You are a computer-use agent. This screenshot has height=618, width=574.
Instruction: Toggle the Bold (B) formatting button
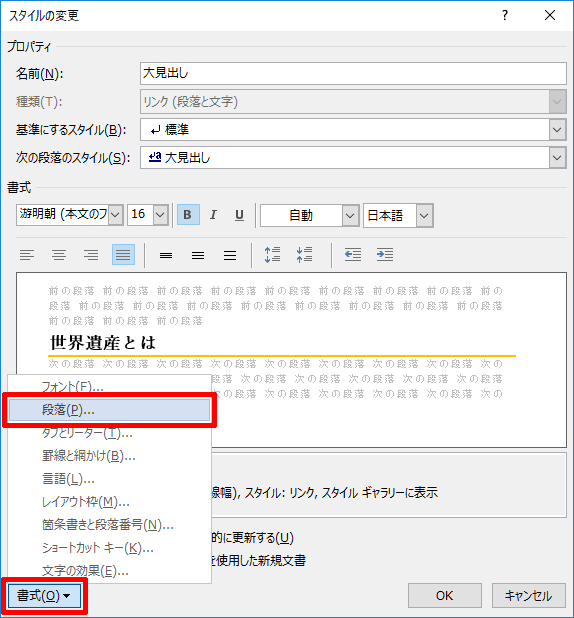[x=188, y=215]
